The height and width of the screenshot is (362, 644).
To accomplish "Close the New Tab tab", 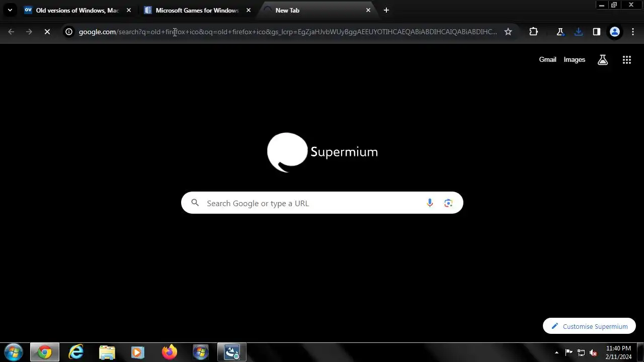I will pyautogui.click(x=368, y=10).
